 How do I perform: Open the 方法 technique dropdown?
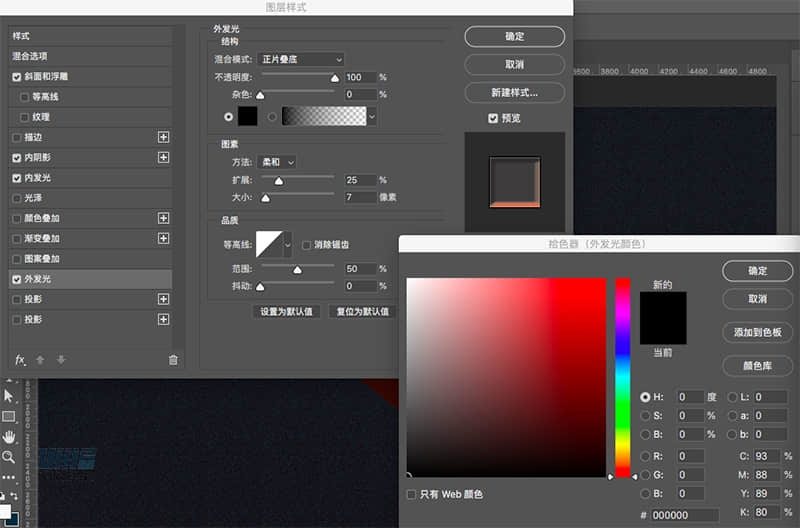click(277, 161)
